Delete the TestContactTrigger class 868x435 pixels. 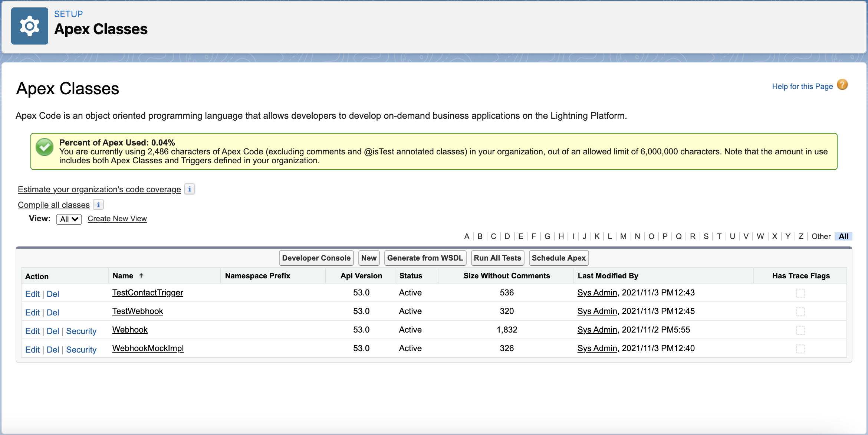pos(53,294)
